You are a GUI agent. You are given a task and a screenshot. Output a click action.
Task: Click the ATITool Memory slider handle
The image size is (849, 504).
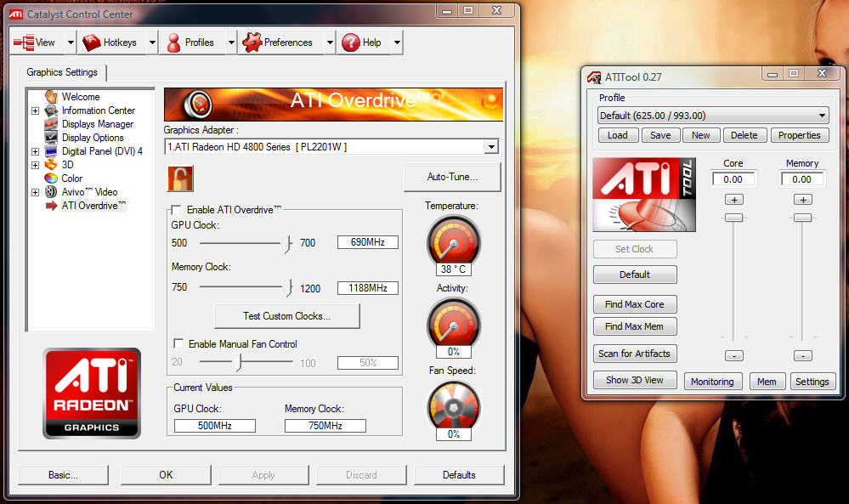tap(802, 218)
